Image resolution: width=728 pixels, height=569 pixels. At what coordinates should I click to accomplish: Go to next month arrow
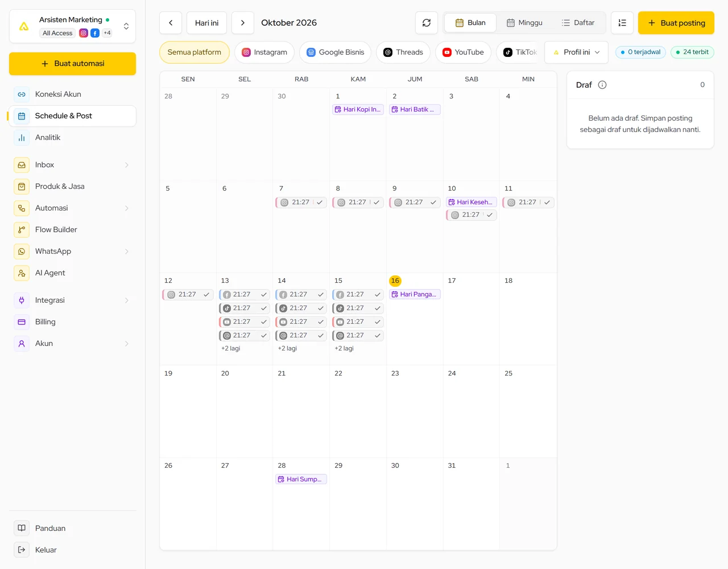(x=243, y=23)
